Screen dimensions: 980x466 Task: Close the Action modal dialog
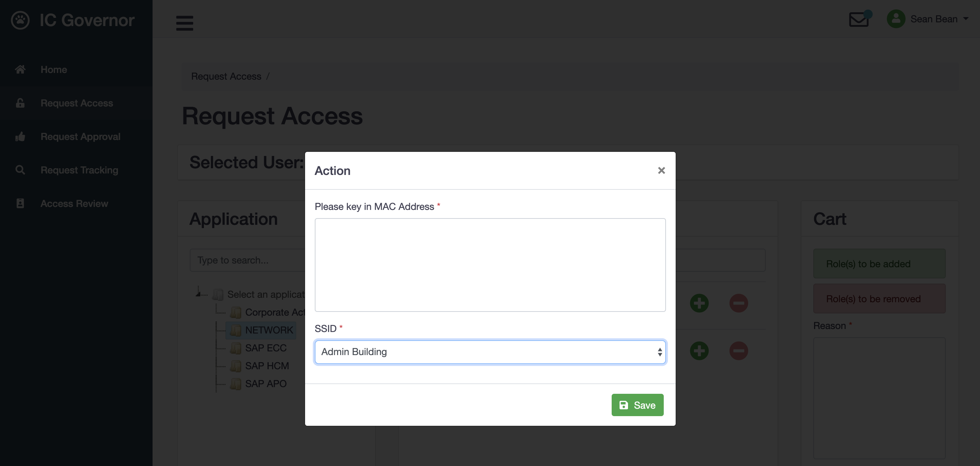click(x=661, y=170)
